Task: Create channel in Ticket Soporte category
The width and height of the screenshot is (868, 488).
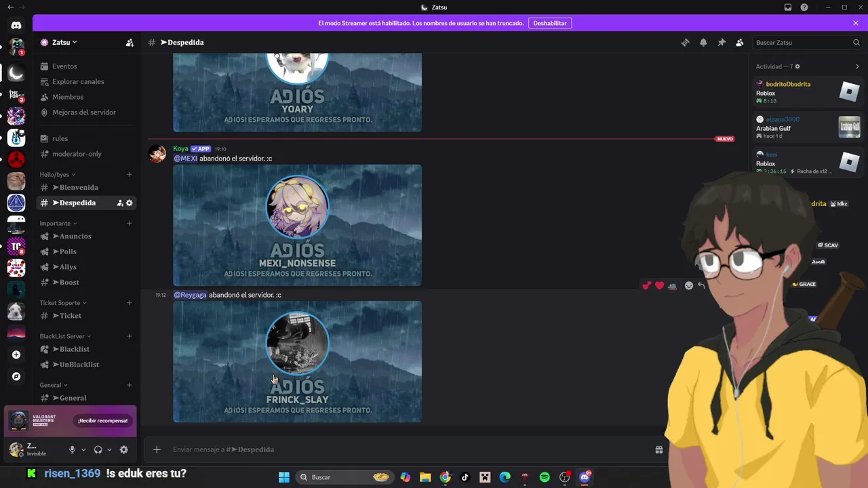Action: [129, 303]
